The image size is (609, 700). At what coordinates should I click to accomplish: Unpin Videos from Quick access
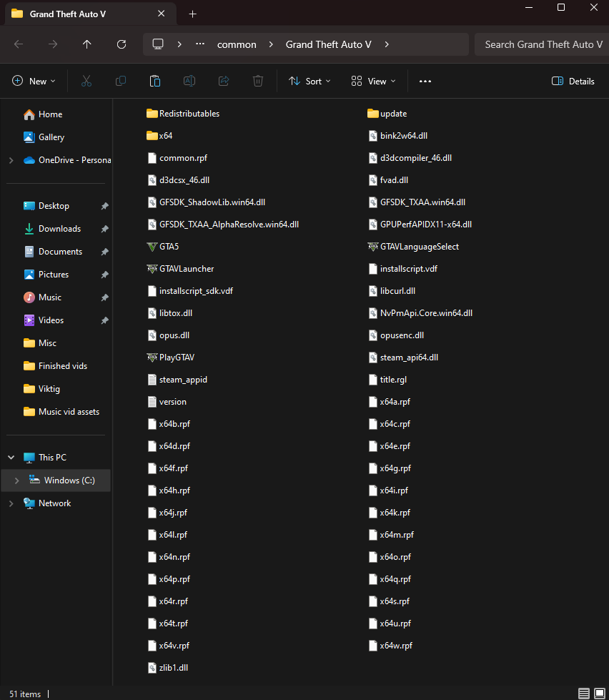point(105,320)
